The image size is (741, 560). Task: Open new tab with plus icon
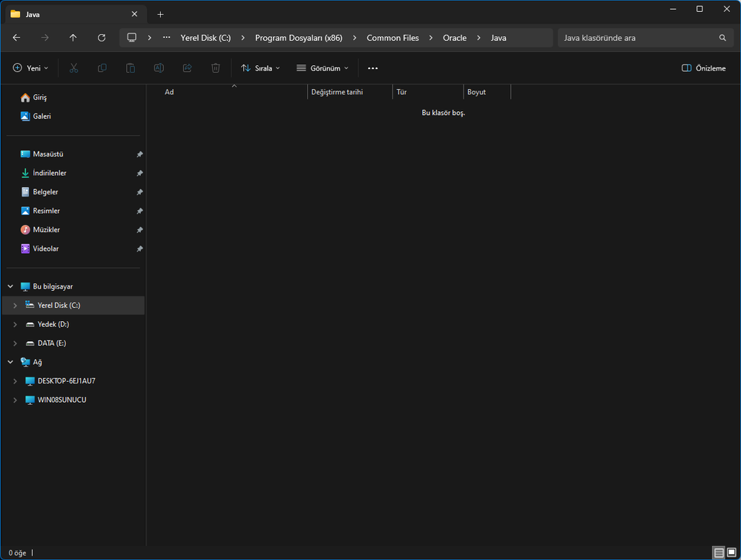click(x=160, y=14)
